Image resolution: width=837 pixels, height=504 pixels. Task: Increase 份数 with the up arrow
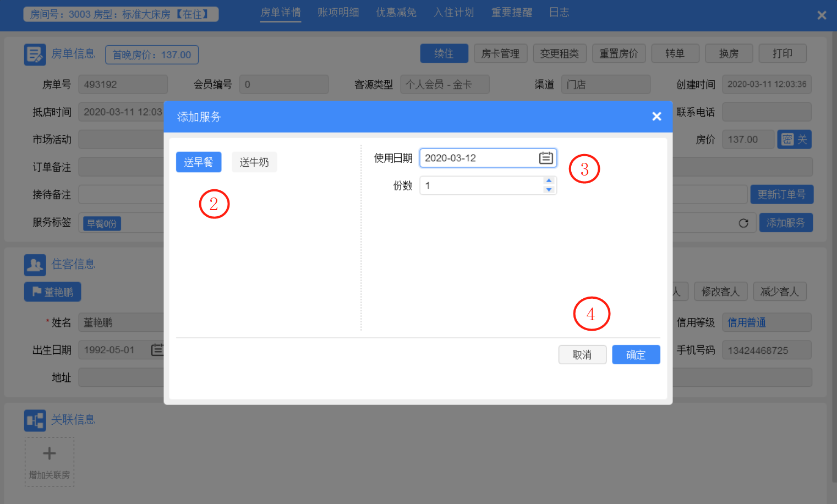point(549,180)
